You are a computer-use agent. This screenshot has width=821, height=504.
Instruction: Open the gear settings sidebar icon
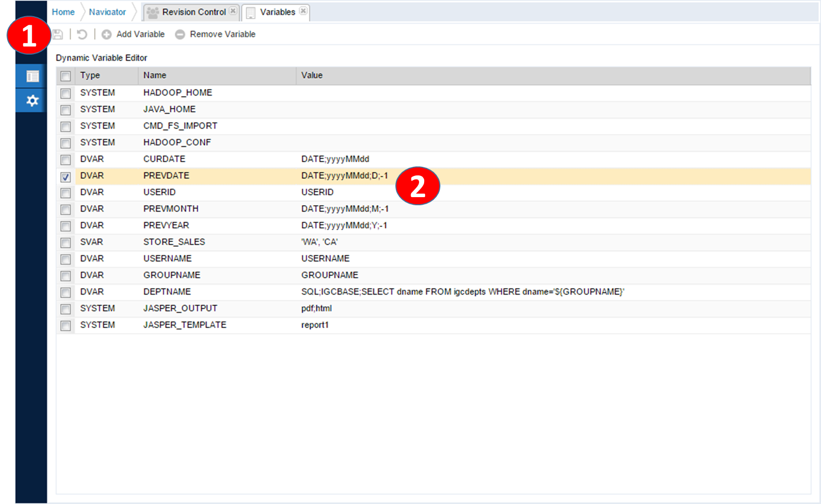(x=32, y=101)
